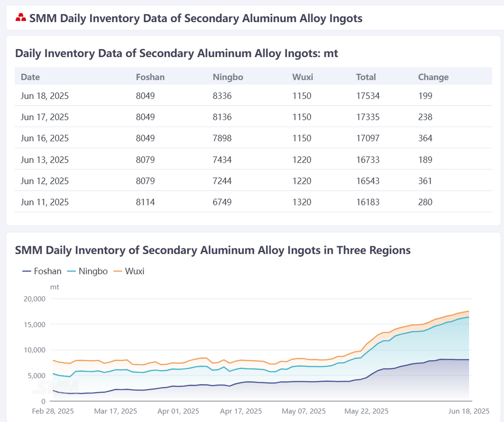Click the page title about Secondary Aluminum Alloy Ingots
This screenshot has height=422, width=504.
[x=196, y=18]
